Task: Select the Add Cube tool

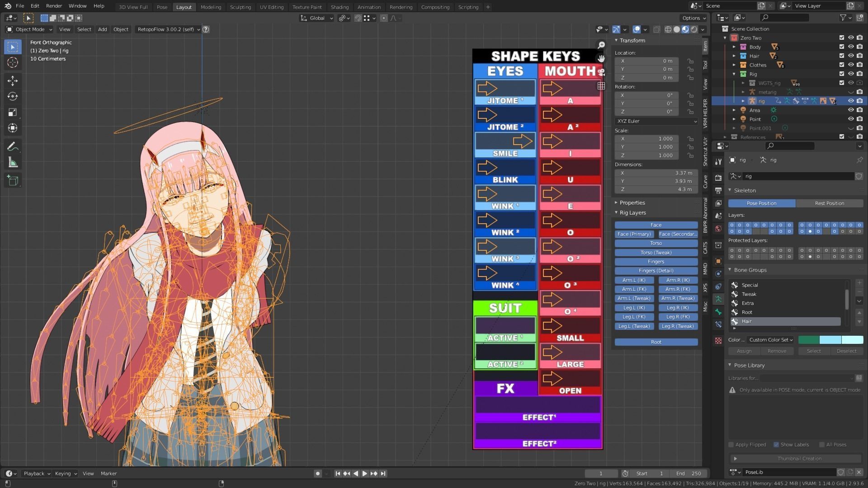Action: (13, 181)
